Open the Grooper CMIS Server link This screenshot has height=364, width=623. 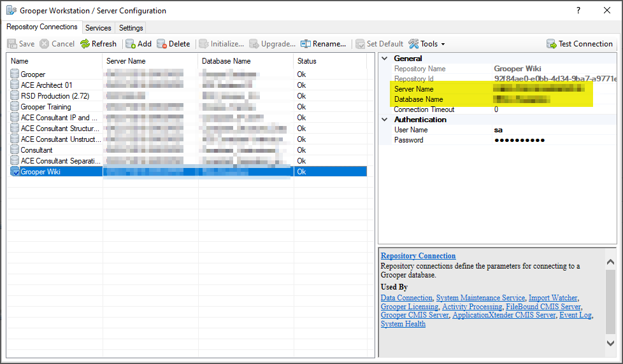click(415, 315)
